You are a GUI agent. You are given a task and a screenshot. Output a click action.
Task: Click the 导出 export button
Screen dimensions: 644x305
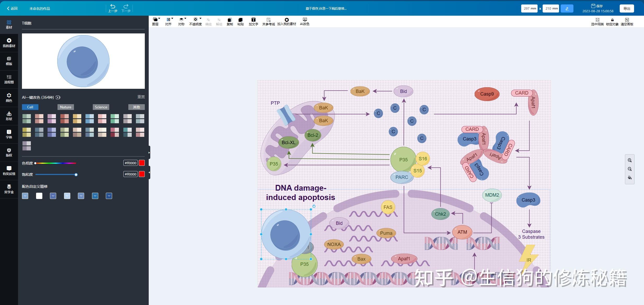tap(626, 9)
